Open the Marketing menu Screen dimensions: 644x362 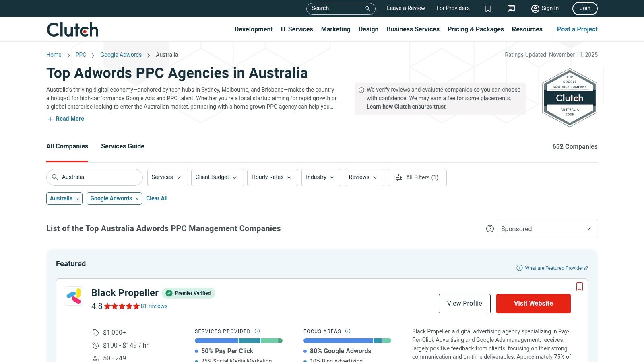pos(336,29)
